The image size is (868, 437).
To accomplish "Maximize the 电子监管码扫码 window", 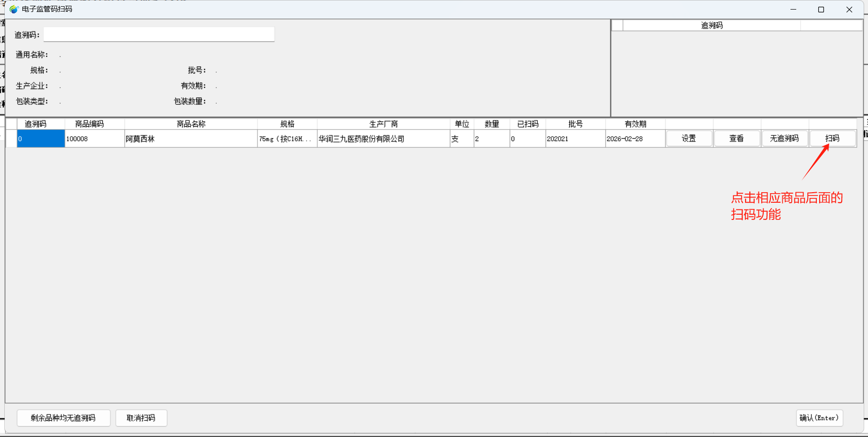I will [821, 10].
